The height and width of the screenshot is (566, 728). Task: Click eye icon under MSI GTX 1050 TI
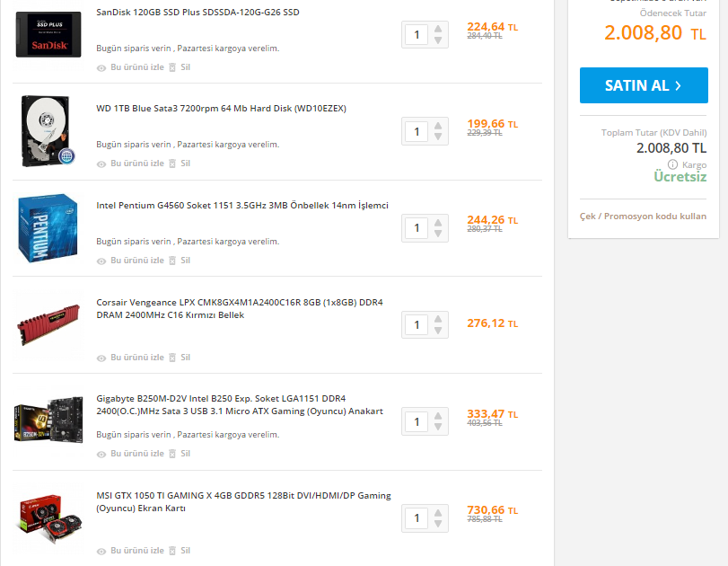coord(101,551)
